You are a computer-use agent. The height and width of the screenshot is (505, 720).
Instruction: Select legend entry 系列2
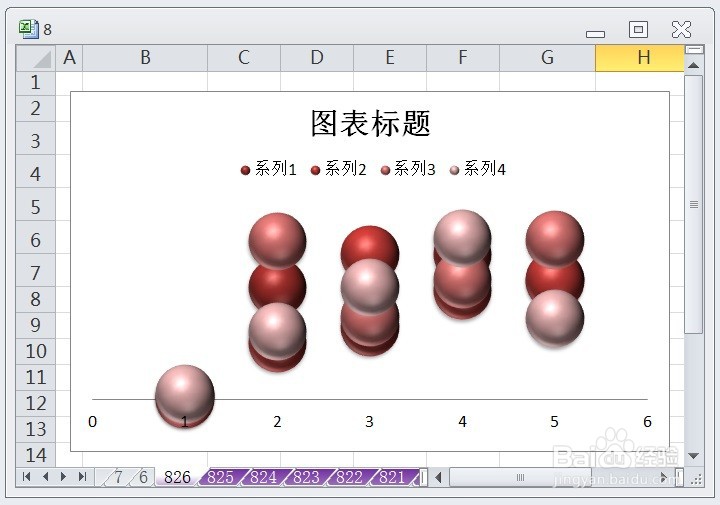coord(338,169)
